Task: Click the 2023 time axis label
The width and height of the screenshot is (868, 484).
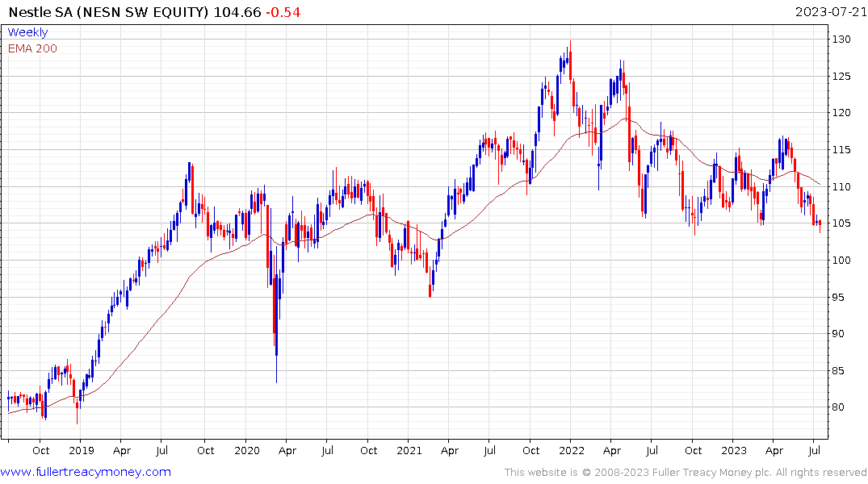Action: point(733,450)
